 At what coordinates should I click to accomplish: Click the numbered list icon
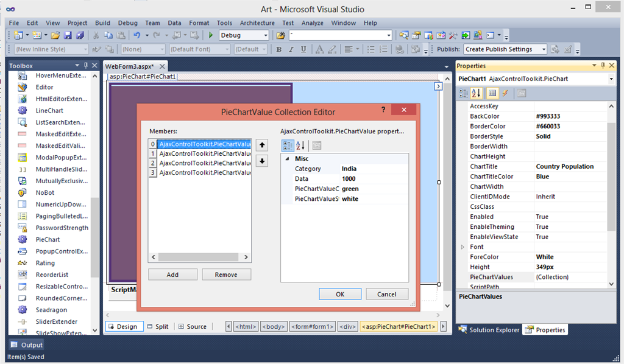[383, 49]
